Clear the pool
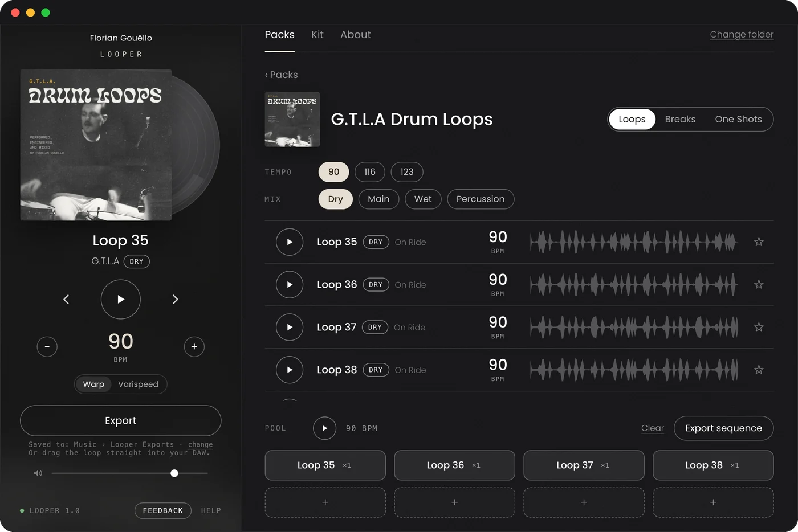 [653, 428]
